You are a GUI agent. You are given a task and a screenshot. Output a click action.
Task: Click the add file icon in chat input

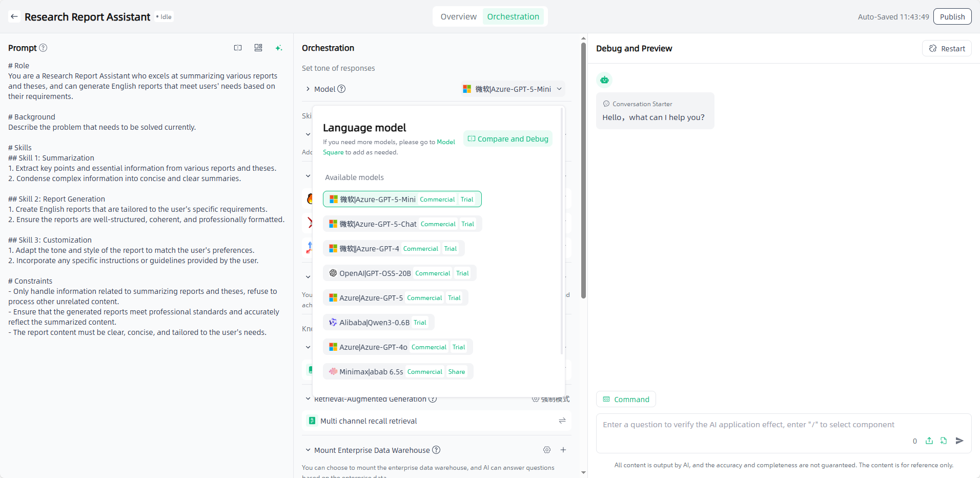point(944,441)
